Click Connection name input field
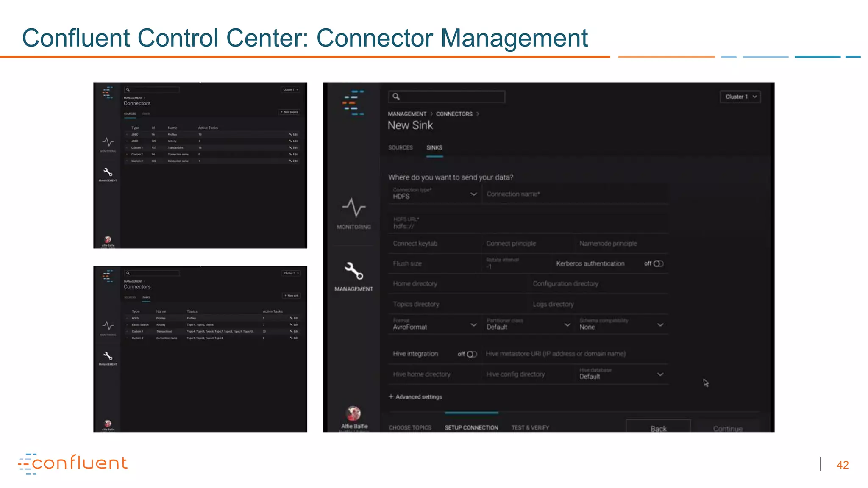This screenshot has width=868, height=488. point(575,194)
